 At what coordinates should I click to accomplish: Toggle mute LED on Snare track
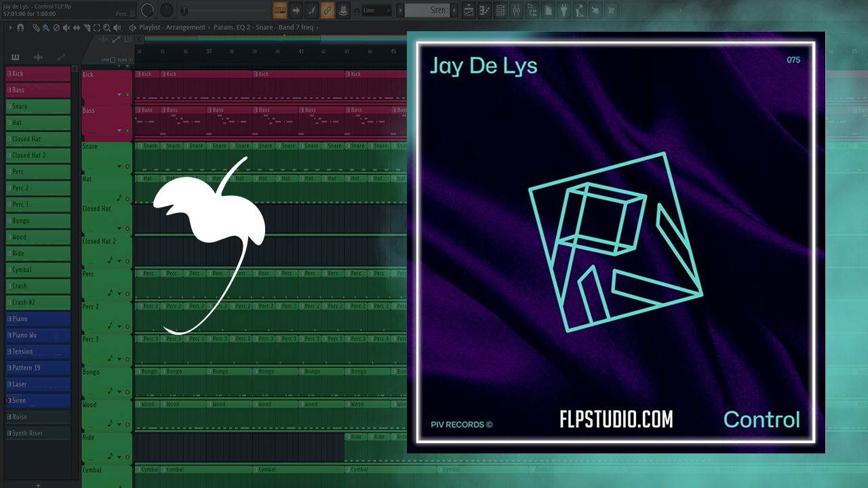pyautogui.click(x=127, y=166)
